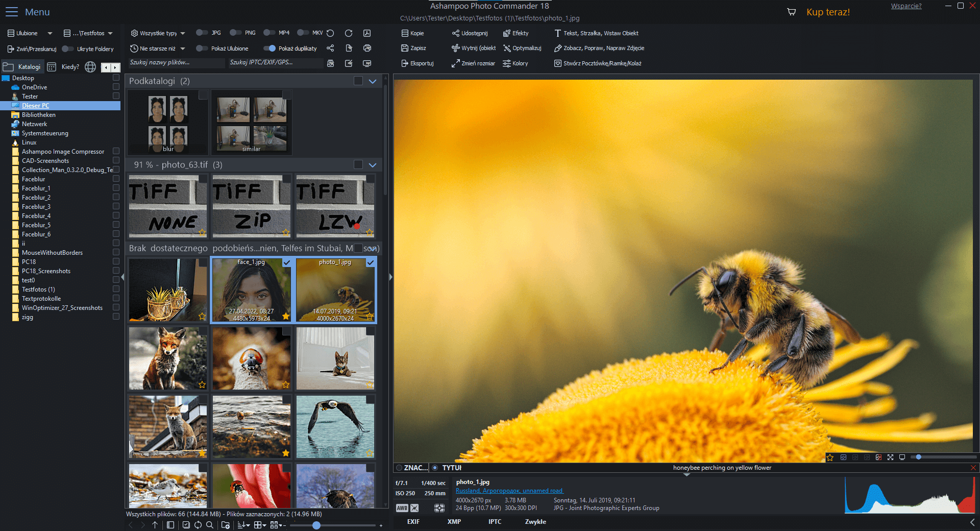
Task: Switch to the EXIF tab
Action: coord(413,522)
